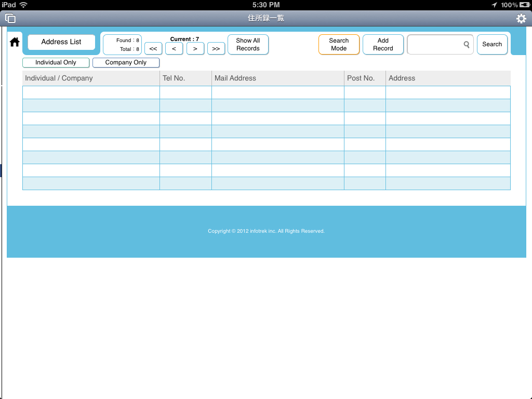Go to the previous record
532x399 pixels.
pos(174,48)
